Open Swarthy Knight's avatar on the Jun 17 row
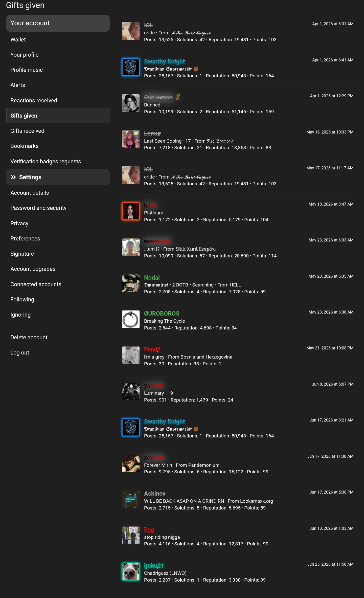Image resolution: width=364 pixels, height=598 pixels. 131,427
